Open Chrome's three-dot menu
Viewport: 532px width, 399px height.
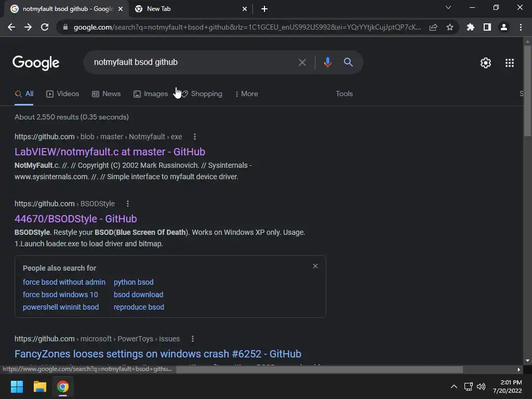[x=521, y=27]
